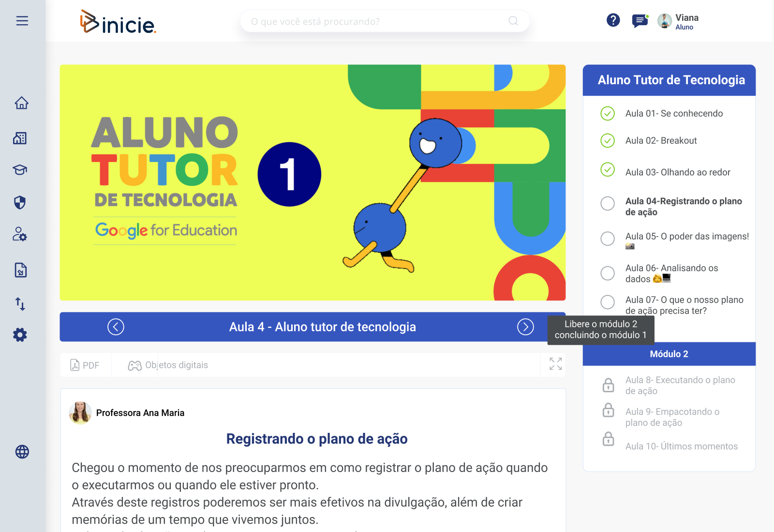Open Aula 06- Analisando os dados
The image size is (774, 532).
[671, 273]
